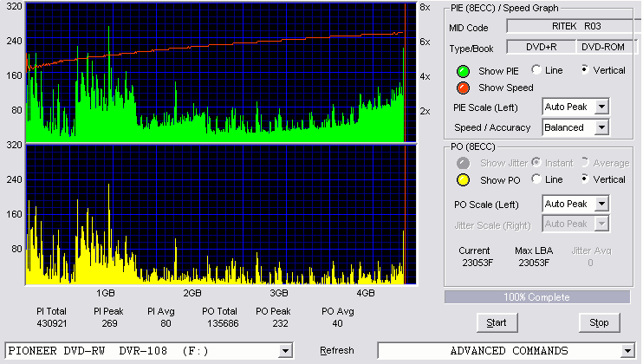Click the PI Total value 430921

click(52, 323)
